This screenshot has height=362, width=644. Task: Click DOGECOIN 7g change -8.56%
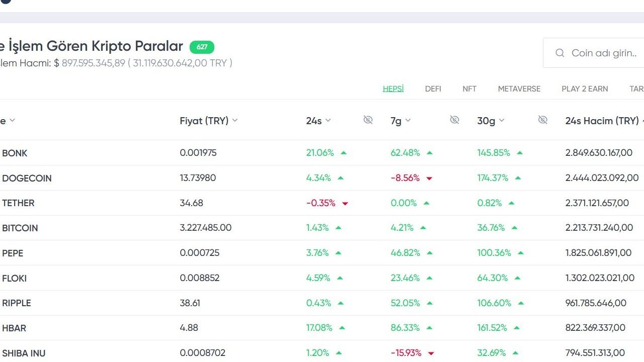[405, 178]
